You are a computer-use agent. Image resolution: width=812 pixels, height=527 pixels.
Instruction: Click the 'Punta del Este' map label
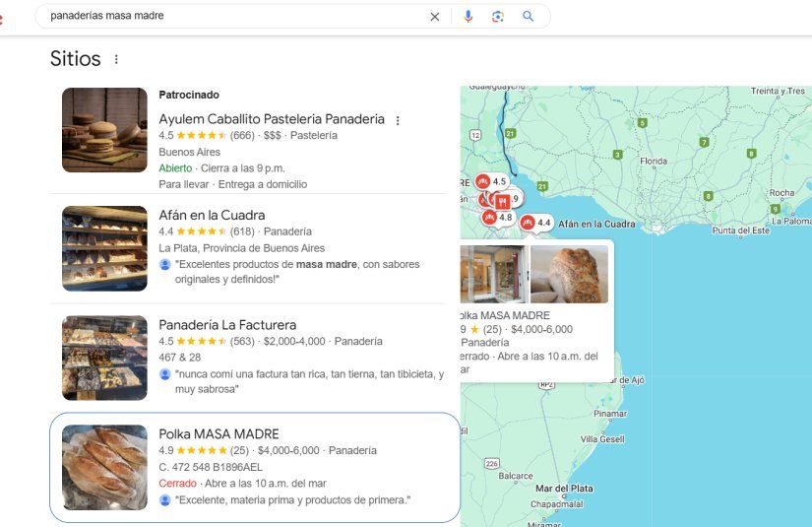point(740,231)
